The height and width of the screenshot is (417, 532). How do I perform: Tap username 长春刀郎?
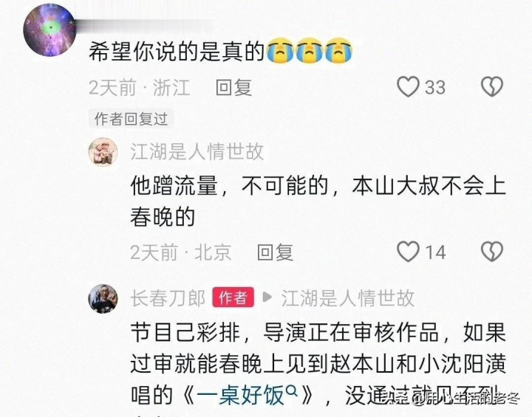click(168, 298)
